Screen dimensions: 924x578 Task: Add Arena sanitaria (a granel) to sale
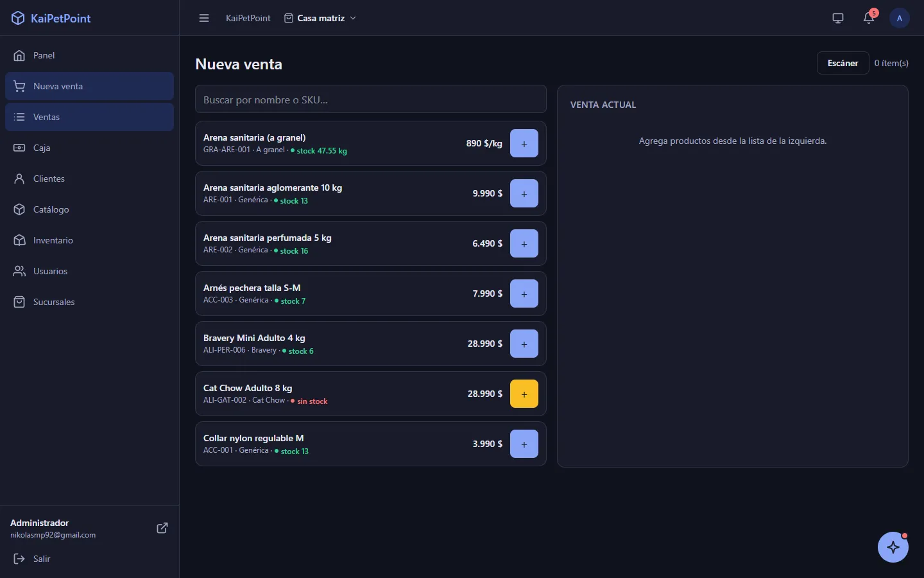524,143
